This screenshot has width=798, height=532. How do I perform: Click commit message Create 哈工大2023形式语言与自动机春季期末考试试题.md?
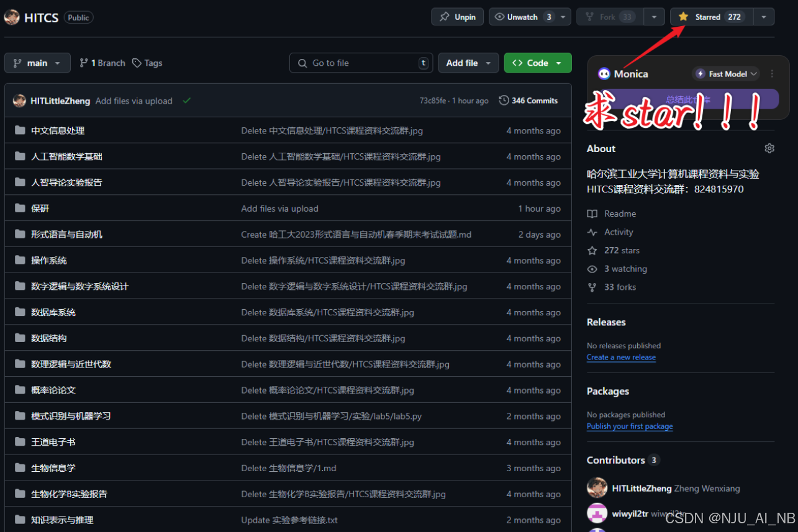[x=356, y=235]
